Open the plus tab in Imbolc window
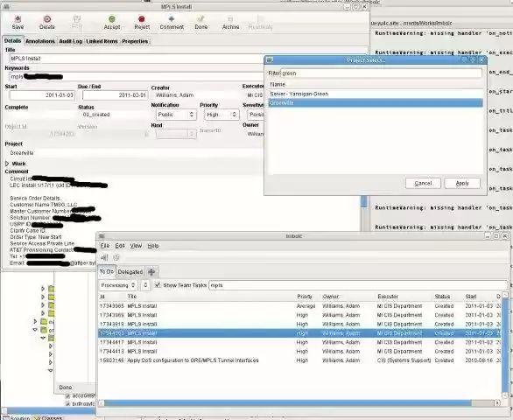This screenshot has height=420, width=513. (151, 271)
